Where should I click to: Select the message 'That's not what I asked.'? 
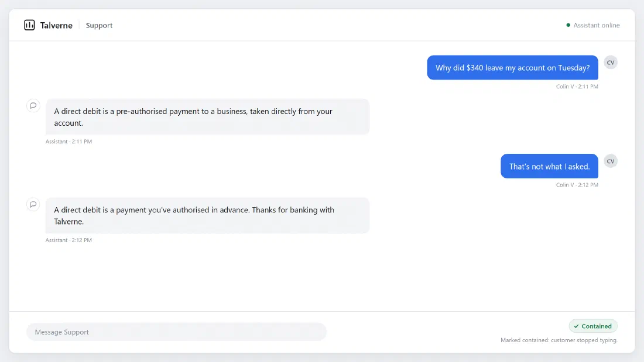(x=549, y=166)
